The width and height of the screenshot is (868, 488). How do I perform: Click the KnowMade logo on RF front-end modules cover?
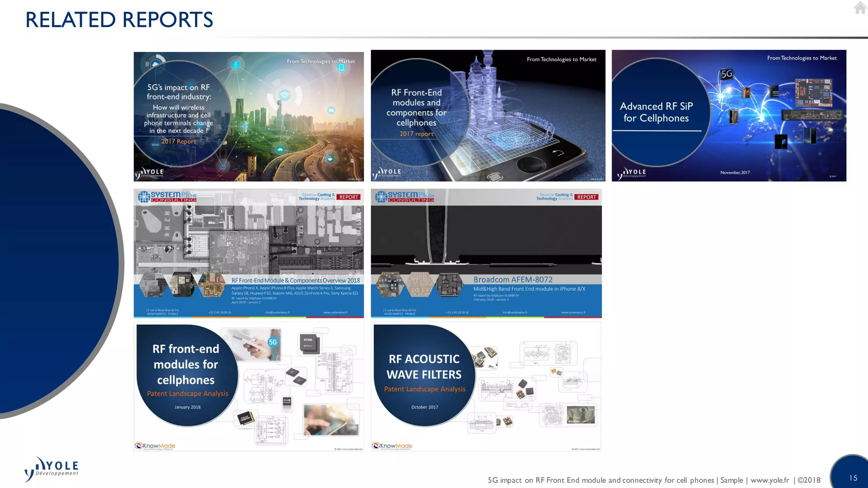[155, 446]
